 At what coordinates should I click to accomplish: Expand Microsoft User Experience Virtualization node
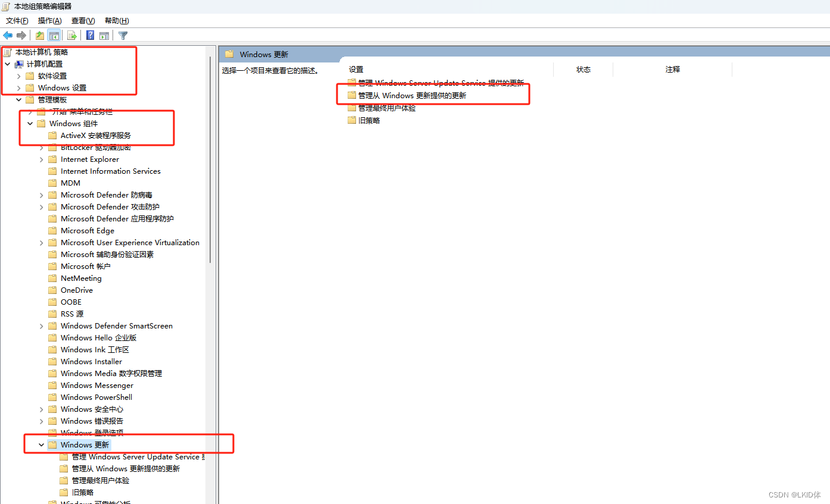click(41, 243)
